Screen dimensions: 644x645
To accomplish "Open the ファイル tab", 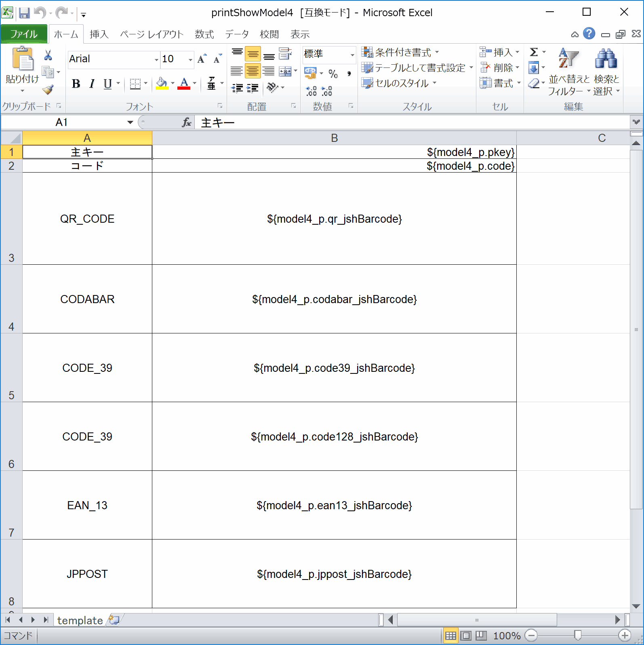I will (x=24, y=34).
